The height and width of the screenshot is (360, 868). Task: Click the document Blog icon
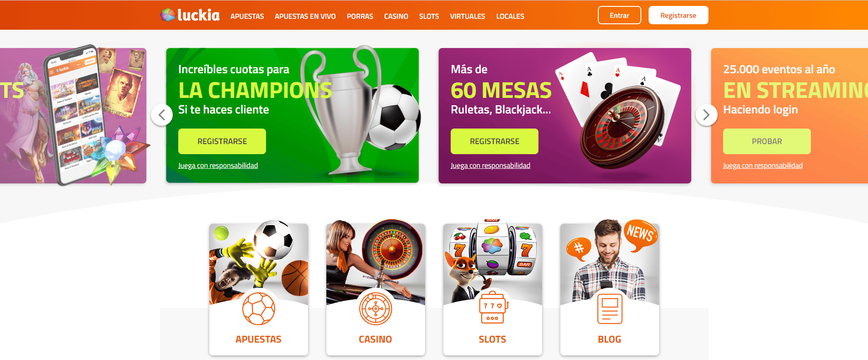click(x=610, y=309)
